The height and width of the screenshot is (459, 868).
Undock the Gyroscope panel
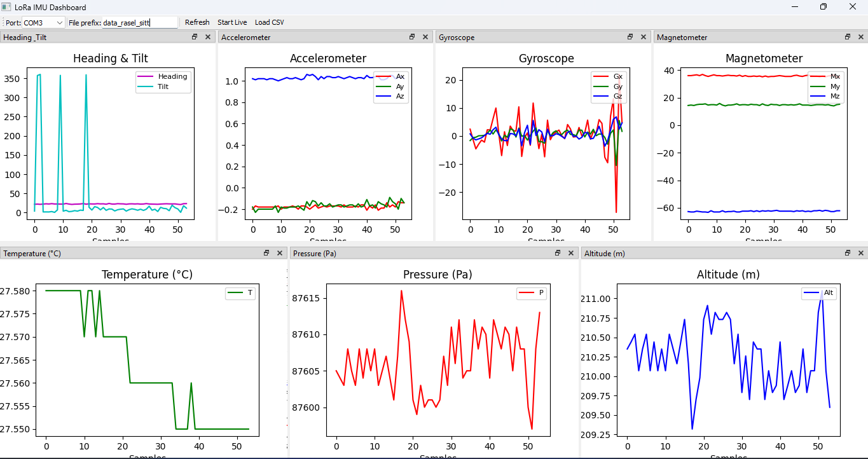pyautogui.click(x=630, y=37)
